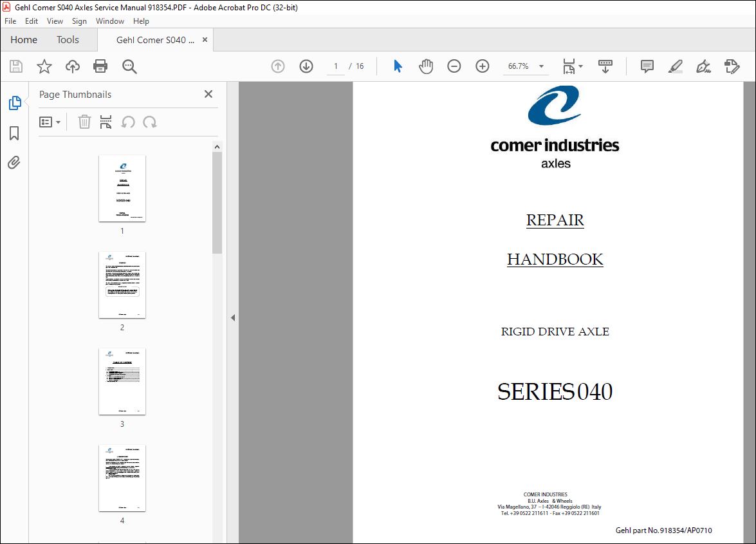The image size is (756, 544).
Task: Collapse the navigation pane arrow
Action: pyautogui.click(x=233, y=318)
